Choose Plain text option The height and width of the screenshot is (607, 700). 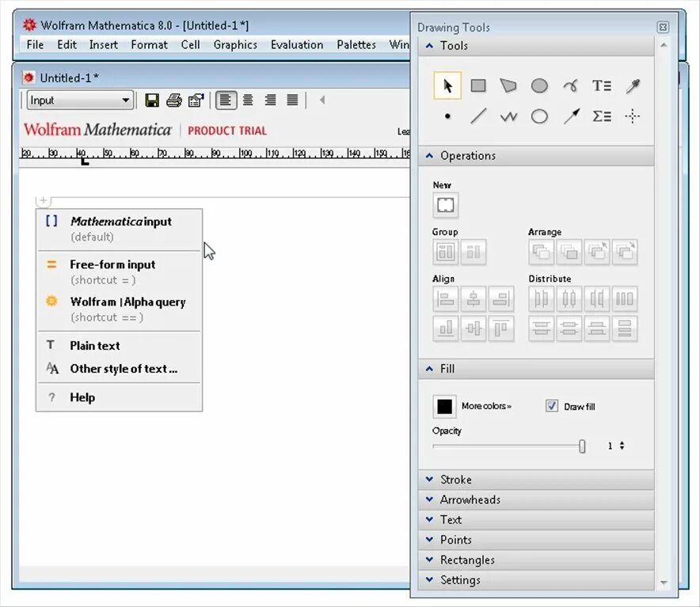[x=120, y=346]
